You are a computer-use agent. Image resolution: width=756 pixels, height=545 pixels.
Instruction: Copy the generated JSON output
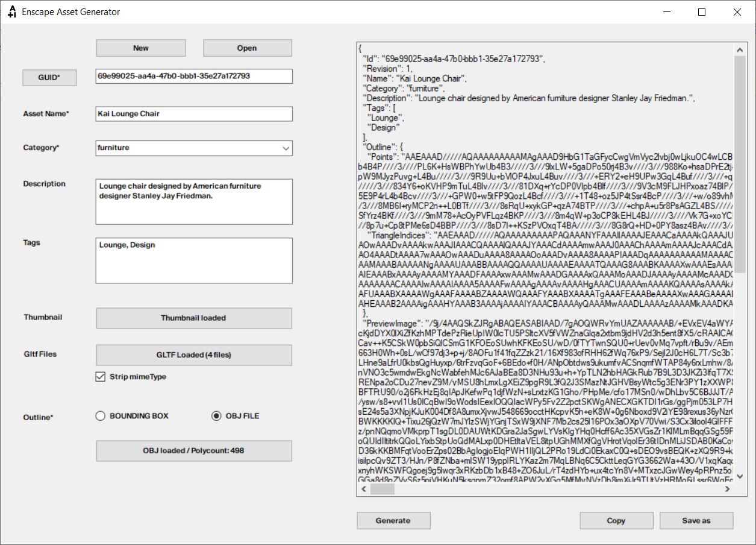point(616,521)
